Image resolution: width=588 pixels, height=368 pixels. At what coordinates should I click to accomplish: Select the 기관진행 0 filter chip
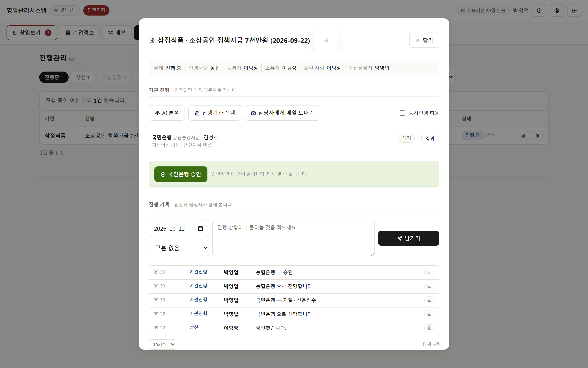(x=114, y=77)
